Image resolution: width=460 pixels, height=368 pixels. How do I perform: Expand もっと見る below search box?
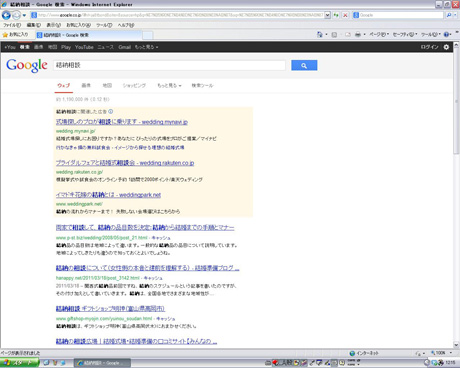tap(169, 85)
